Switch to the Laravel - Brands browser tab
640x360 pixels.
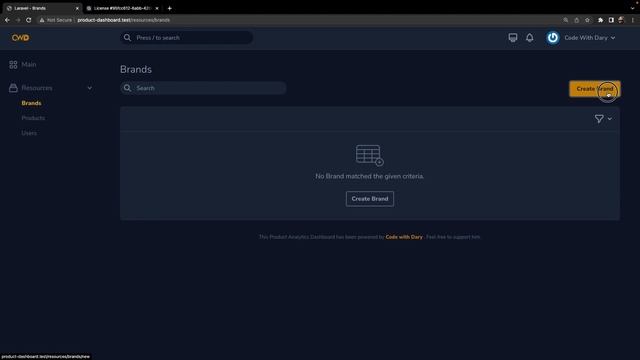[x=41, y=8]
